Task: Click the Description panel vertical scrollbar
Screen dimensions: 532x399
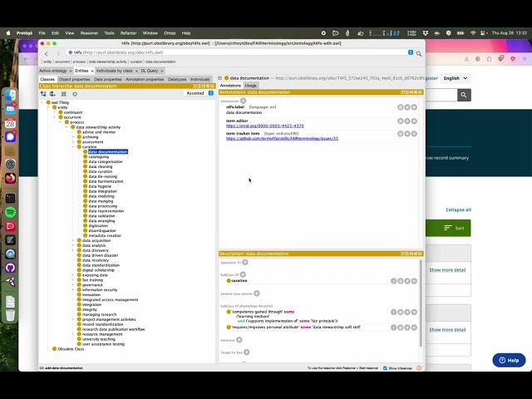Action: pos(420,291)
